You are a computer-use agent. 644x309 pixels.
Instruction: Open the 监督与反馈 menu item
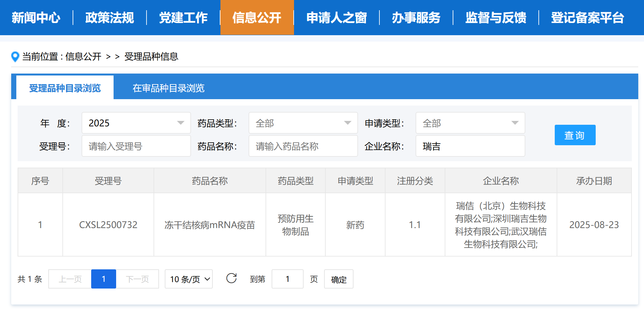tap(496, 18)
